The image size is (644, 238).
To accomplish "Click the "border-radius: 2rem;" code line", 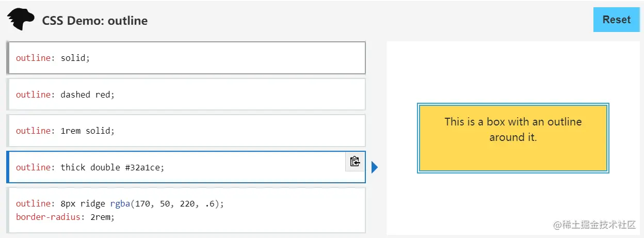I will [x=65, y=217].
